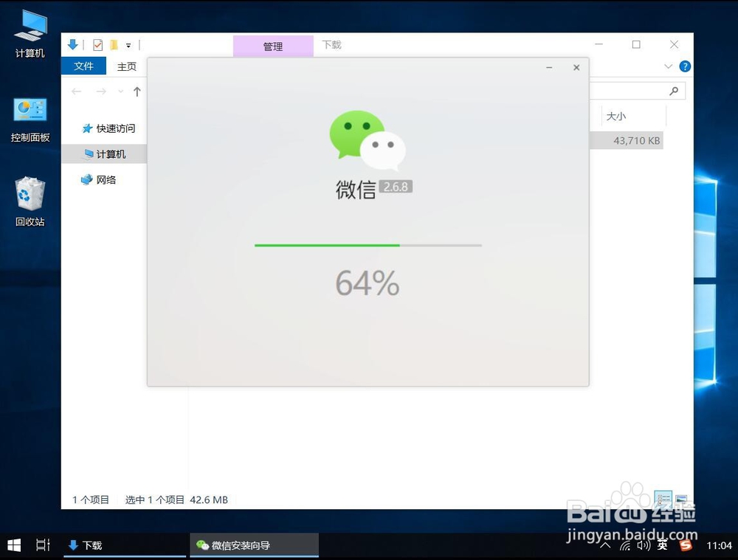Click the Sogou input method tray icon
The image size is (738, 560).
(x=686, y=545)
